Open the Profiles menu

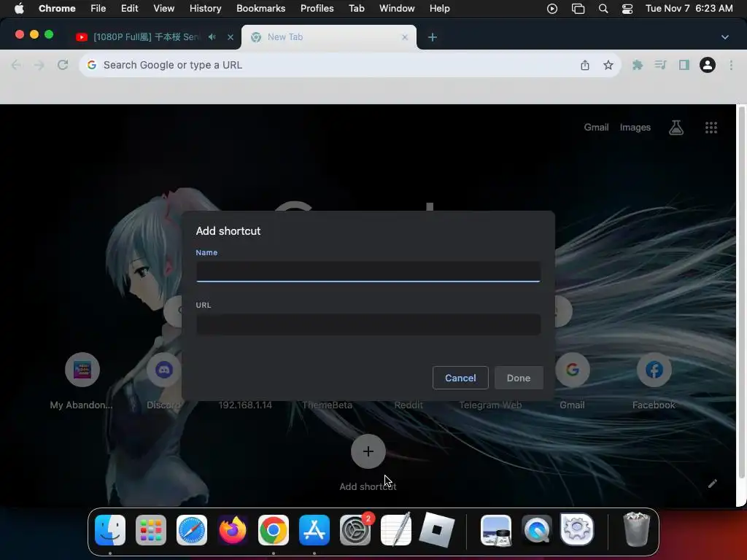pos(317,8)
